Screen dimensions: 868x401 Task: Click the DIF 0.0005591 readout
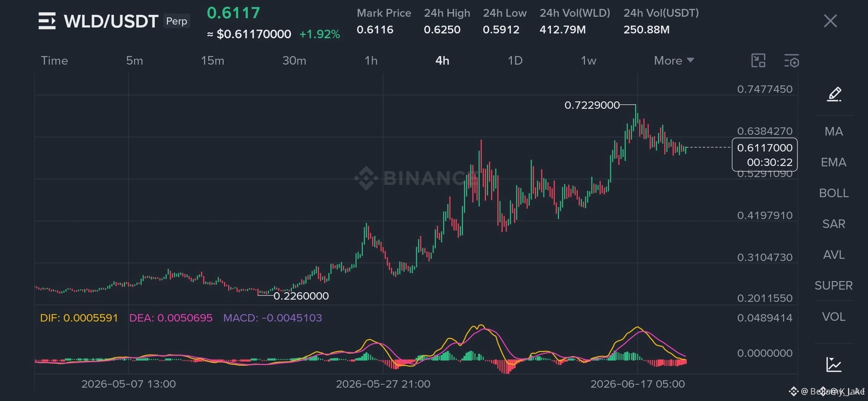[79, 318]
